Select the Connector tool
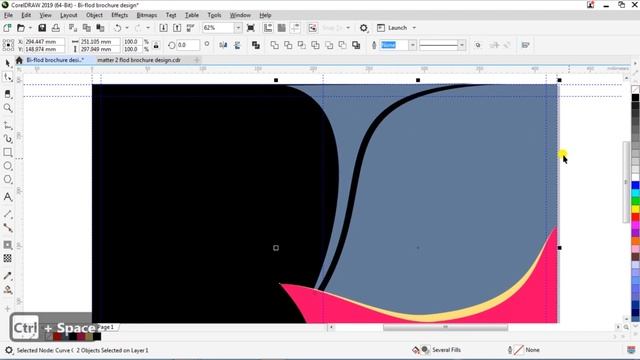Image resolution: width=640 pixels, height=360 pixels. 7,227
